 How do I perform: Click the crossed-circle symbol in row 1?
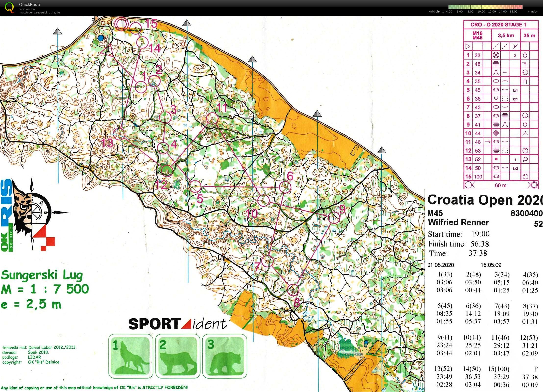tap(496, 55)
